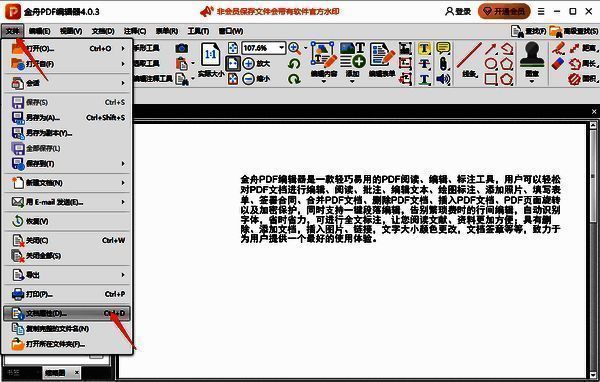600x382 pixels.
Task: Click the Zoom Out minus button
Action: tap(249, 79)
